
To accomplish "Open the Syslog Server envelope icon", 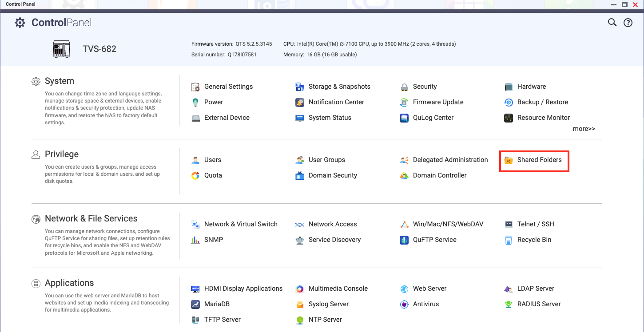I will tap(300, 304).
